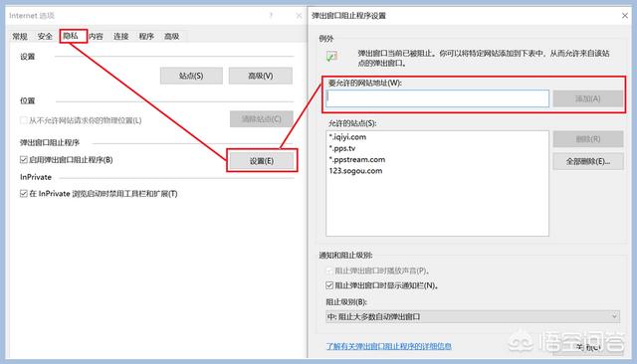Click the 清除站点(C) button
Image resolution: width=637 pixels, height=364 pixels.
[x=262, y=119]
